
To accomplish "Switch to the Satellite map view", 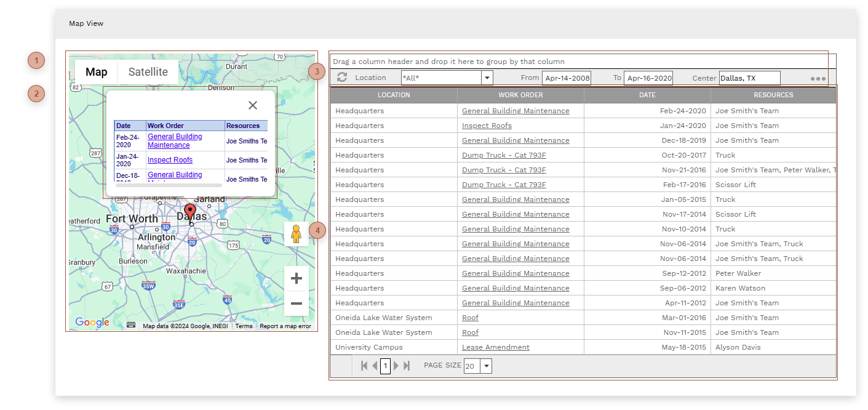I will tap(147, 71).
